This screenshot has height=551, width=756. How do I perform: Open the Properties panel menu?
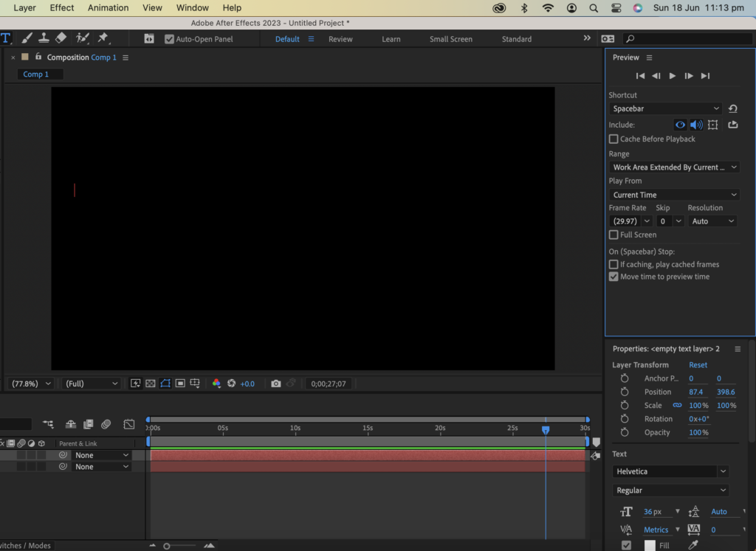[738, 349]
